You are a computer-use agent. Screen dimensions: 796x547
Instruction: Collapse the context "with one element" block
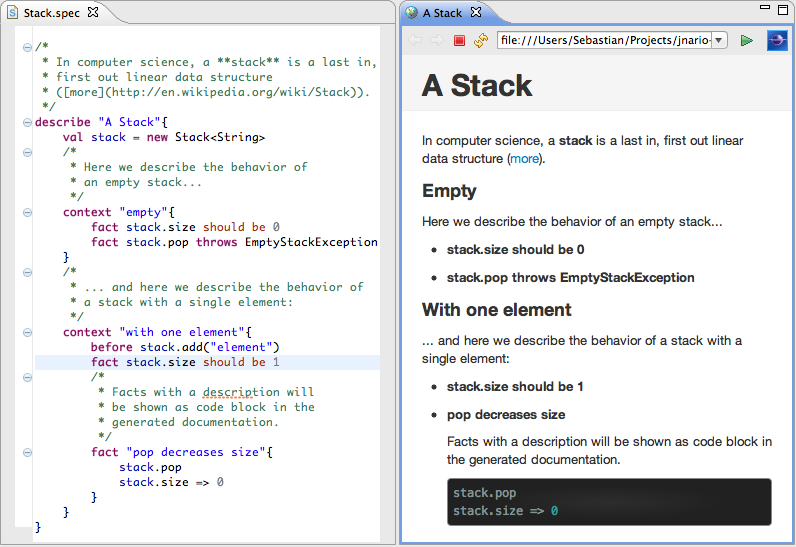[27, 332]
